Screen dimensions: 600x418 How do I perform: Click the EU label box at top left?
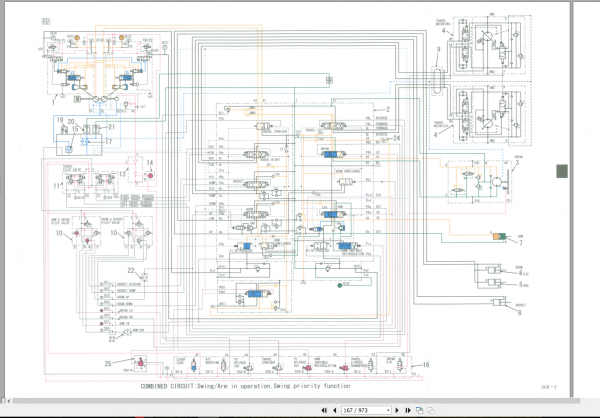click(46, 21)
